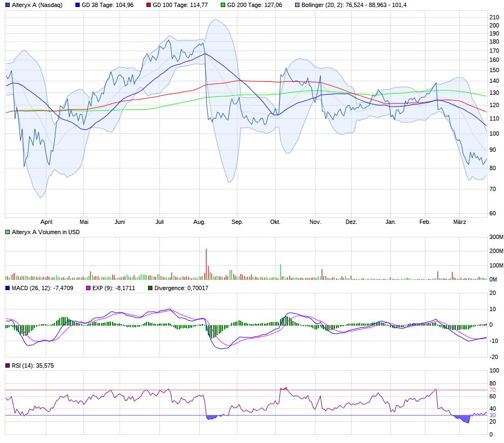Click the Alteryx A Volumen legend swatch

(x=8, y=231)
